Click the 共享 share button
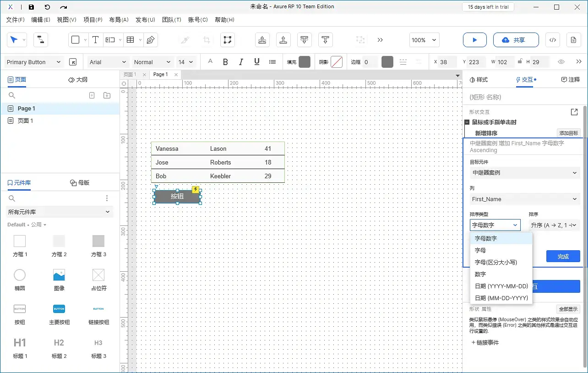Image resolution: width=588 pixels, height=373 pixels. tap(516, 40)
